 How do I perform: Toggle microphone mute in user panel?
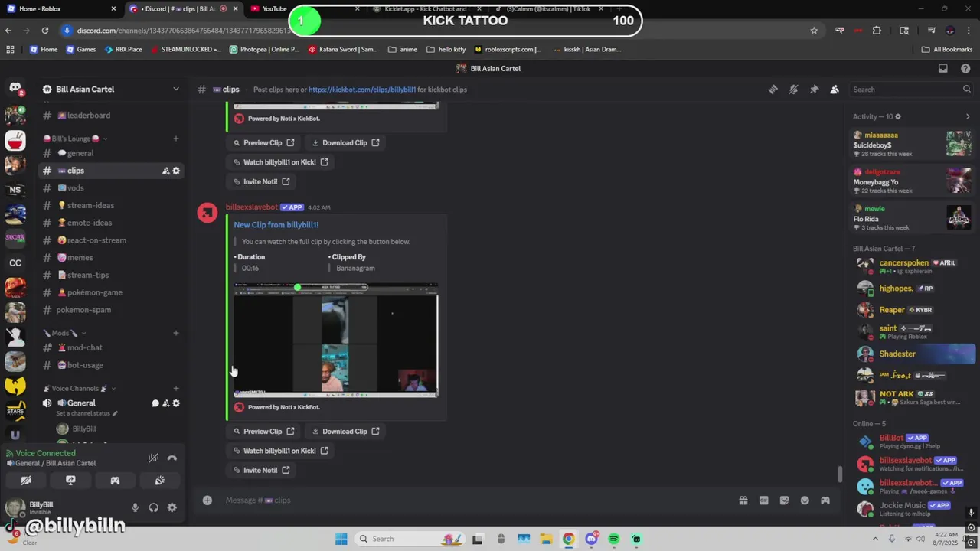(135, 507)
